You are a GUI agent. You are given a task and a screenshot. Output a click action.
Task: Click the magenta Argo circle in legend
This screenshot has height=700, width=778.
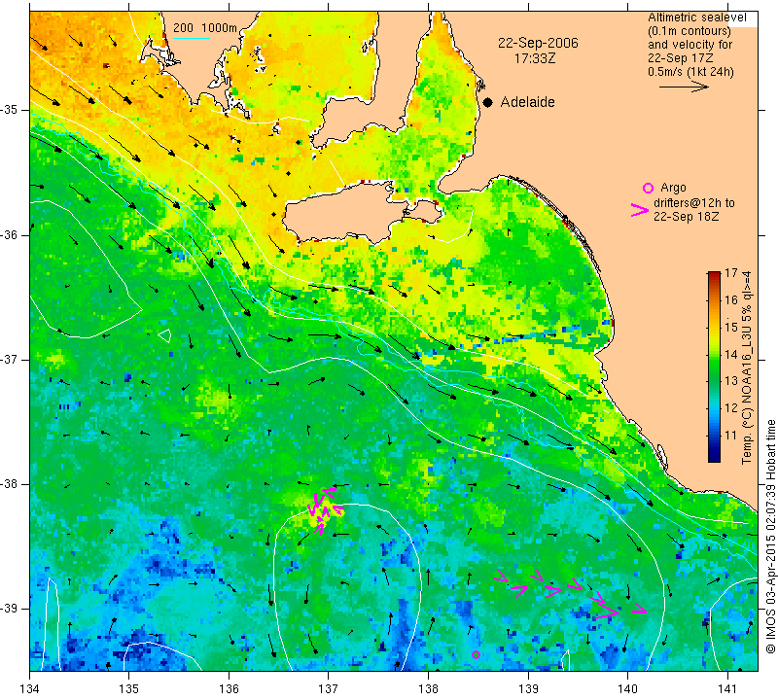[x=648, y=188]
